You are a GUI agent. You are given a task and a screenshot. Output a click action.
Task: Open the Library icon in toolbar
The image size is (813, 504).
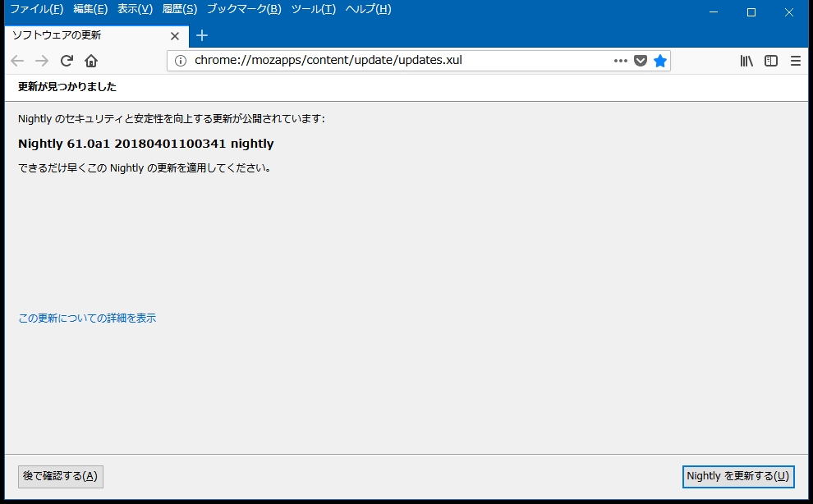(x=746, y=61)
